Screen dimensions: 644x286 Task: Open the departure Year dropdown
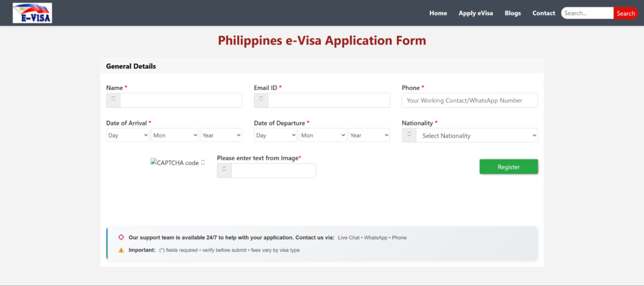click(369, 135)
